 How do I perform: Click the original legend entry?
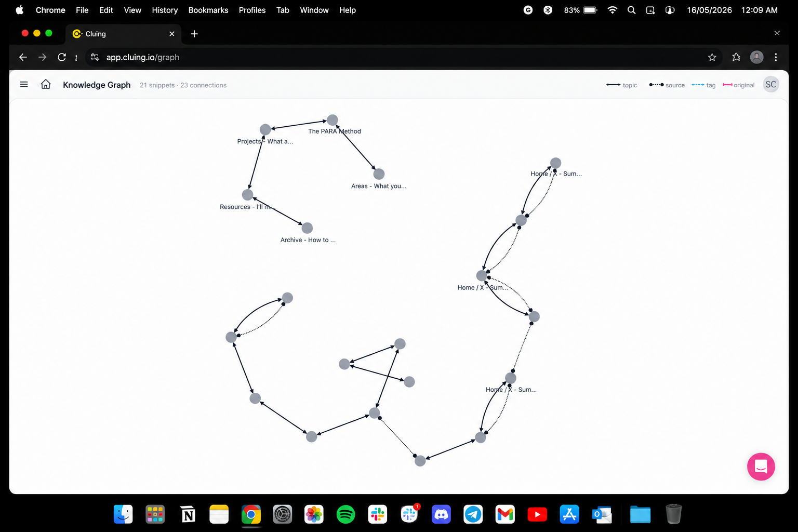pyautogui.click(x=738, y=85)
